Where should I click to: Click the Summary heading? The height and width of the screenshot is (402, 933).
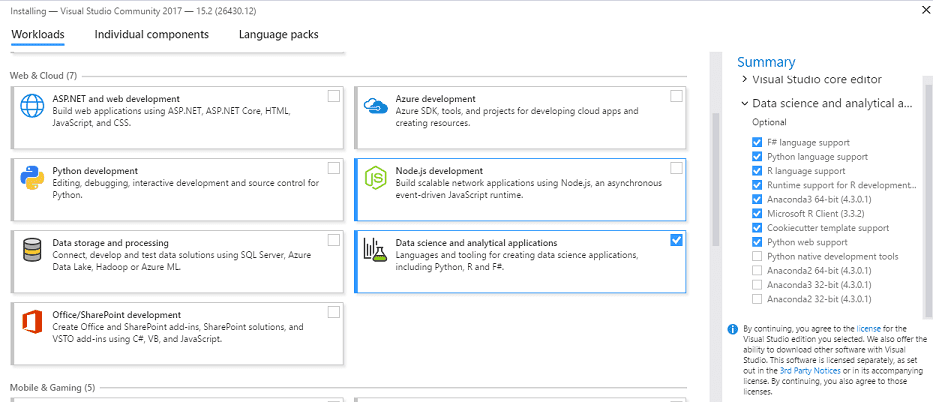[766, 62]
